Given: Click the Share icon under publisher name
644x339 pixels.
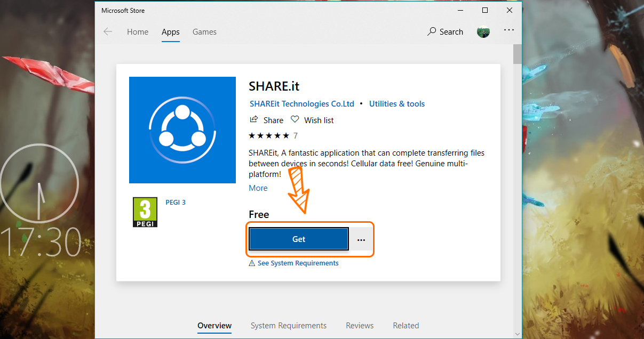Looking at the screenshot, I should [x=254, y=119].
